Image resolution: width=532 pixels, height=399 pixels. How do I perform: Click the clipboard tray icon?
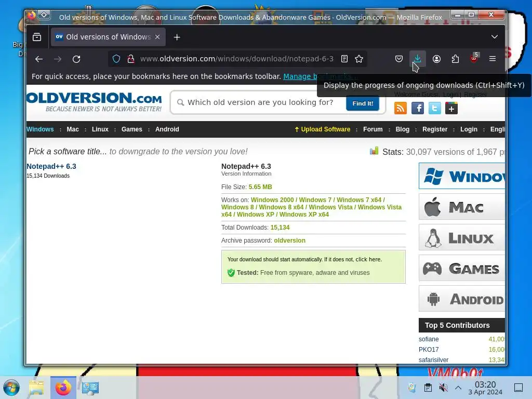[x=428, y=388]
